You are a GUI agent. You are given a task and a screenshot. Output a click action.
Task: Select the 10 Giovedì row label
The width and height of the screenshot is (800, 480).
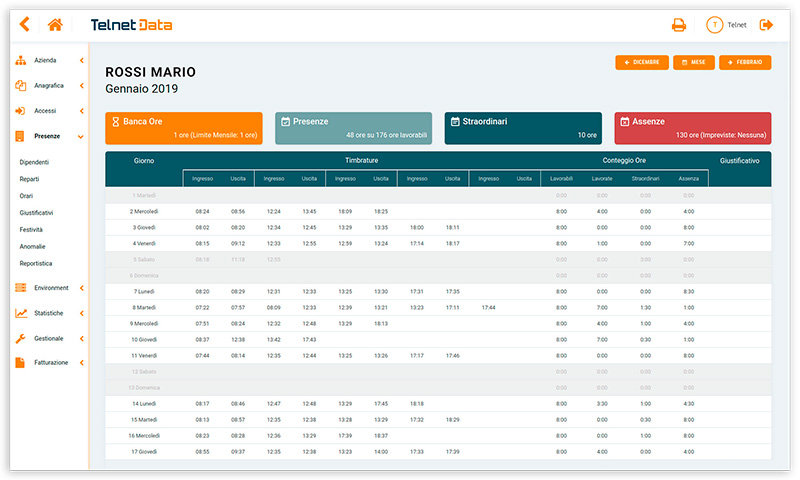[144, 340]
